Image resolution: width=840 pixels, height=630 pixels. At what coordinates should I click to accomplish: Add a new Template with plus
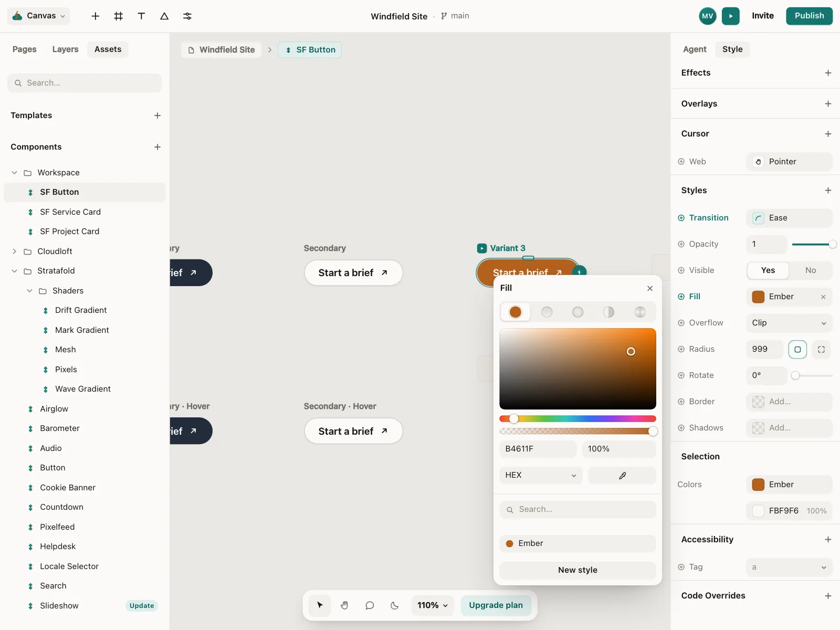point(157,115)
